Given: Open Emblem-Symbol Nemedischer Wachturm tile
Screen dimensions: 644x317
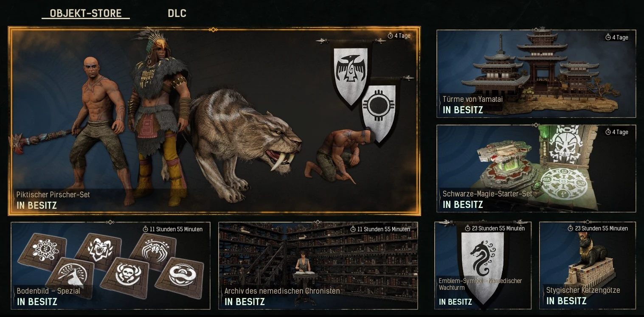Looking at the screenshot, I should pos(483,266).
